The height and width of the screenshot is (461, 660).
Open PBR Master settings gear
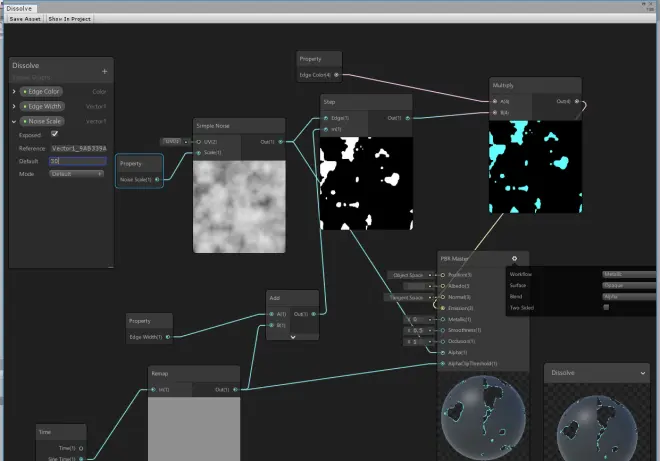[x=514, y=258]
